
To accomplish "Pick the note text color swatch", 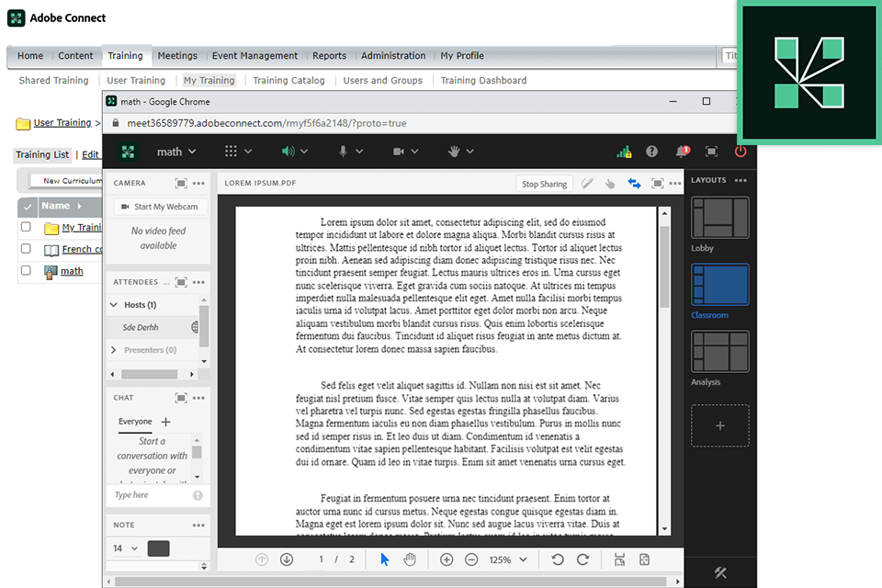I will click(159, 548).
